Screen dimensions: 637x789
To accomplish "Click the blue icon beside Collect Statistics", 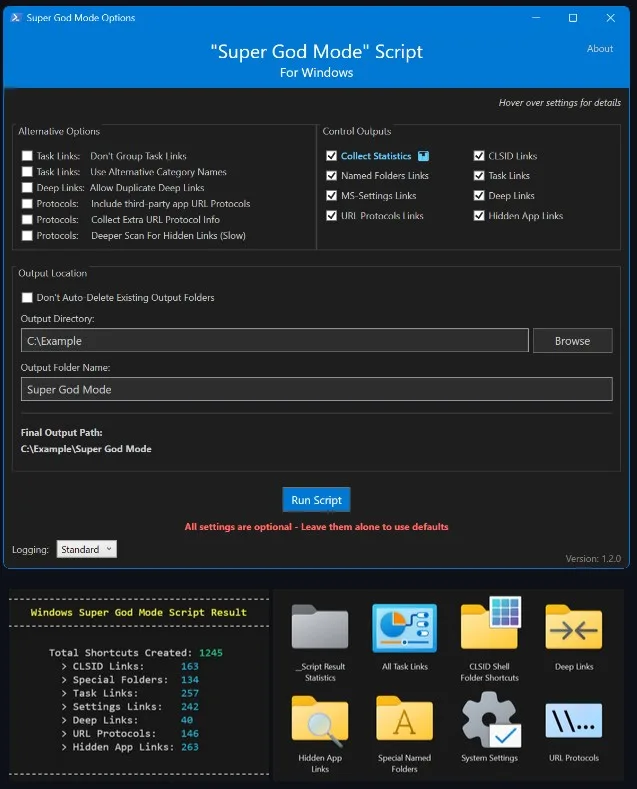I will (424, 156).
